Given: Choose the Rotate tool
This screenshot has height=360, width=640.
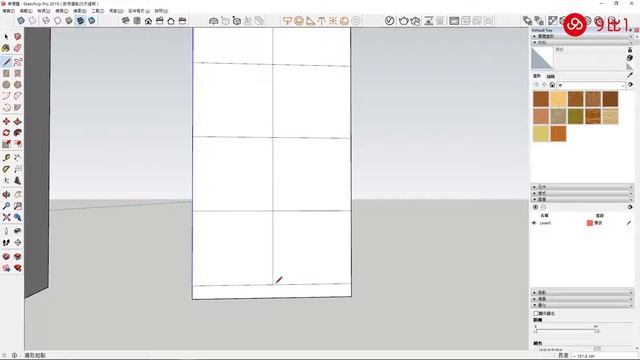Looking at the screenshot, I should click(6, 133).
